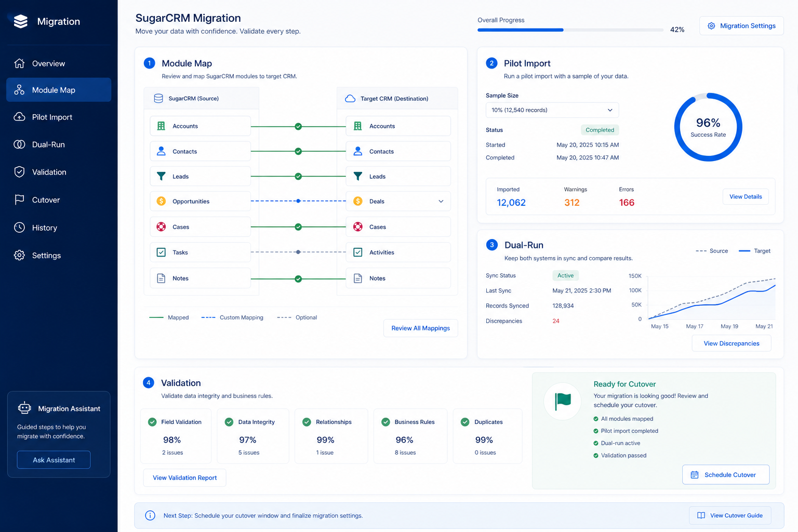The height and width of the screenshot is (532, 798).
Task: Click Review All Mappings
Action: click(421, 328)
